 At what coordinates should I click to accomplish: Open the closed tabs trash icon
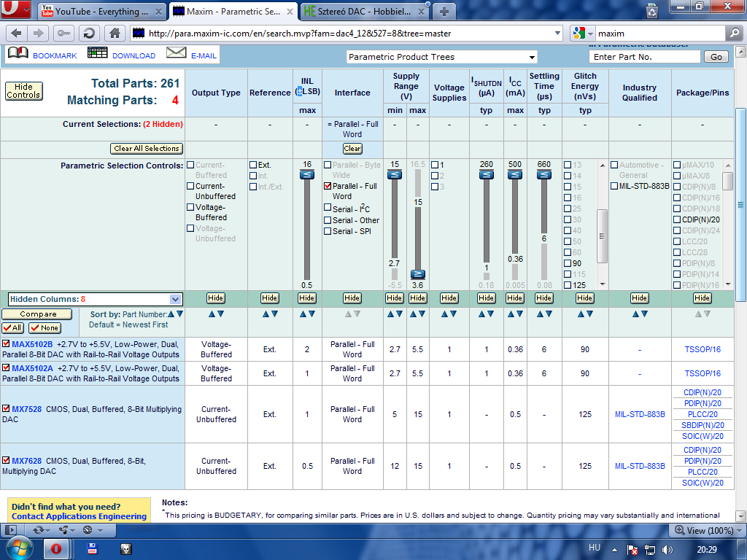[x=651, y=10]
